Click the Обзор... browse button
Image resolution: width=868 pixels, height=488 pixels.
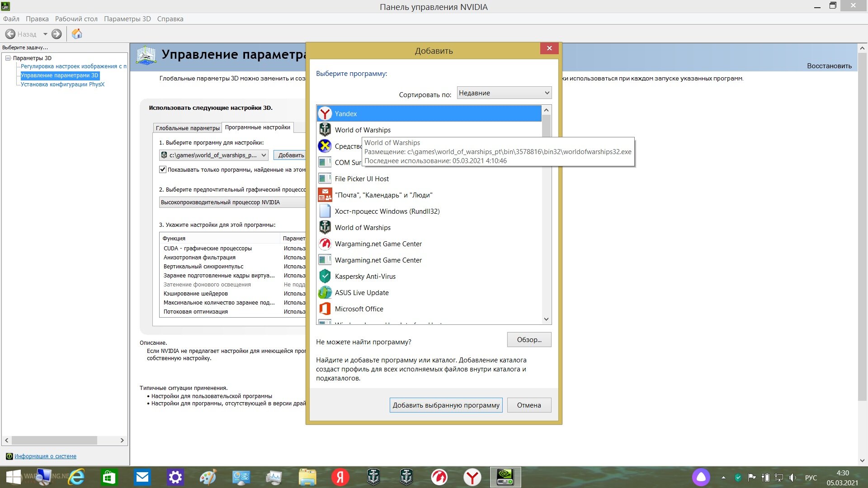pos(529,339)
